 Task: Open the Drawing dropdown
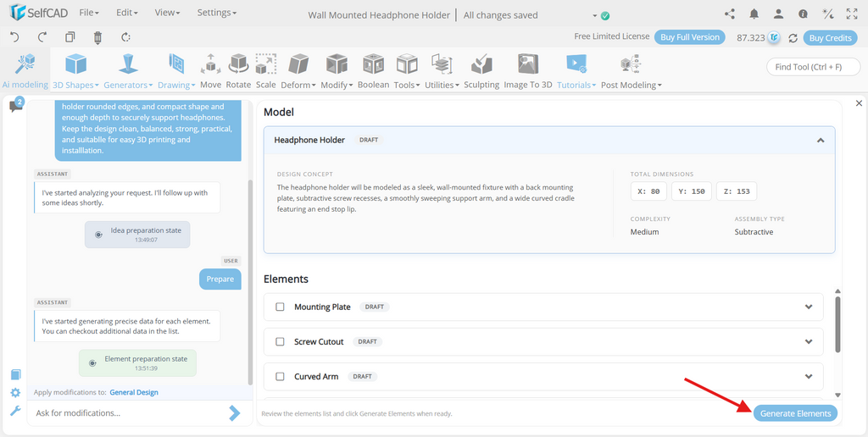point(176,71)
